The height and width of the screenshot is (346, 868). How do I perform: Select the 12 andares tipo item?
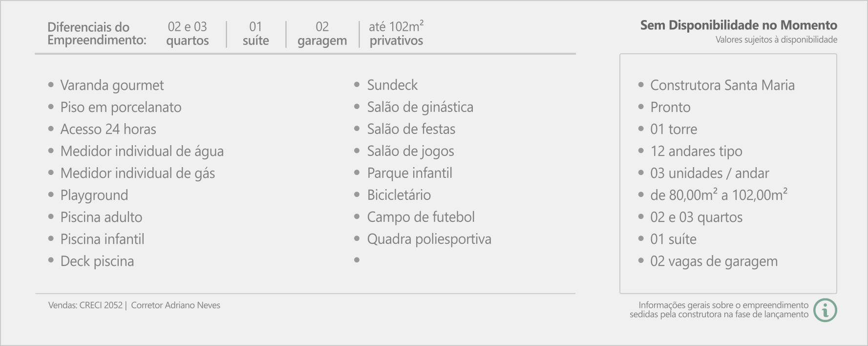tap(696, 151)
